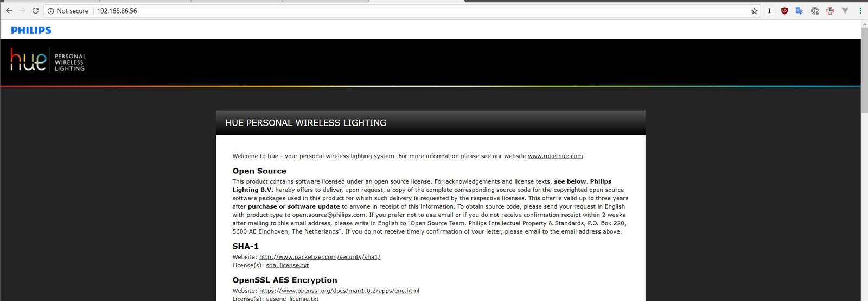This screenshot has width=868, height=301.
Task: View the Not secure site information
Action: click(68, 11)
